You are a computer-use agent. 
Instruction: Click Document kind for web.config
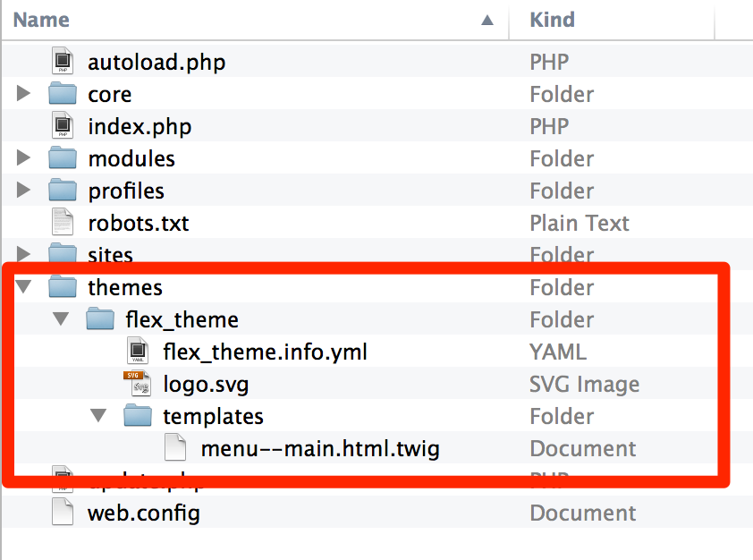(583, 513)
